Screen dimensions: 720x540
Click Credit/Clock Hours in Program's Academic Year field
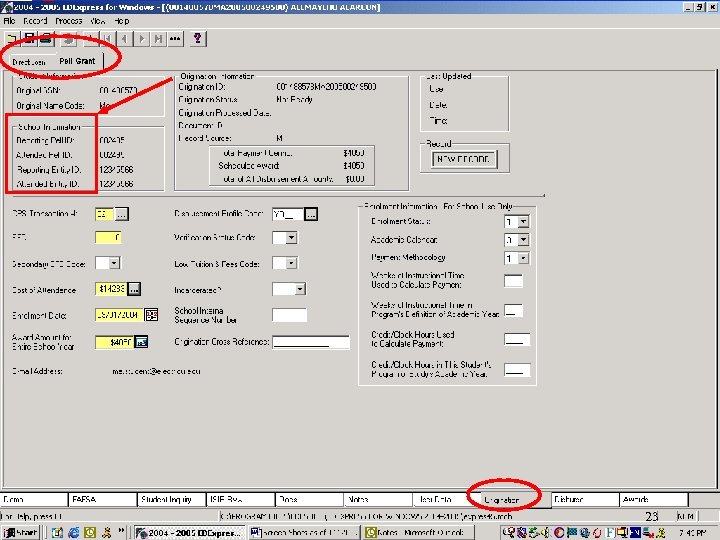pyautogui.click(x=517, y=370)
